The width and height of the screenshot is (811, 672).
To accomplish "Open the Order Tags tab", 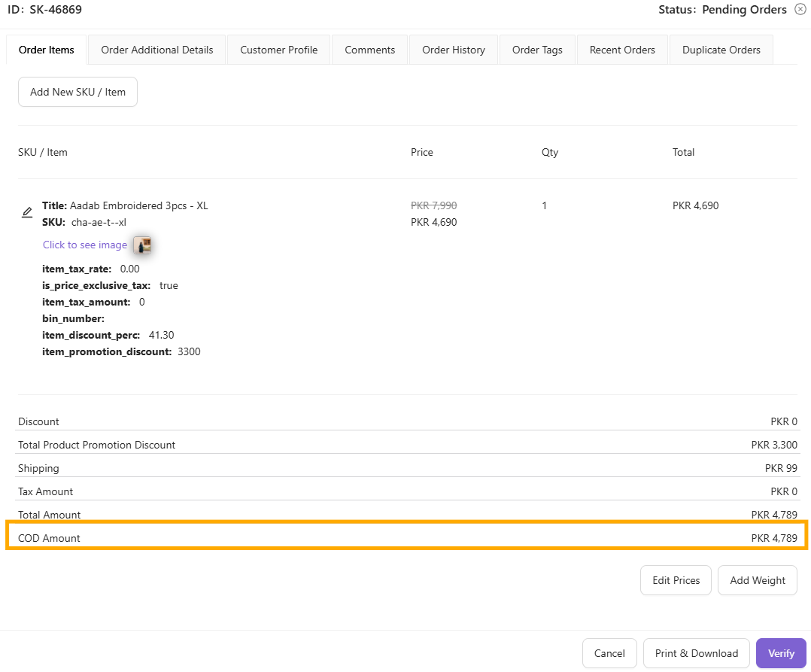I will pyautogui.click(x=537, y=50).
